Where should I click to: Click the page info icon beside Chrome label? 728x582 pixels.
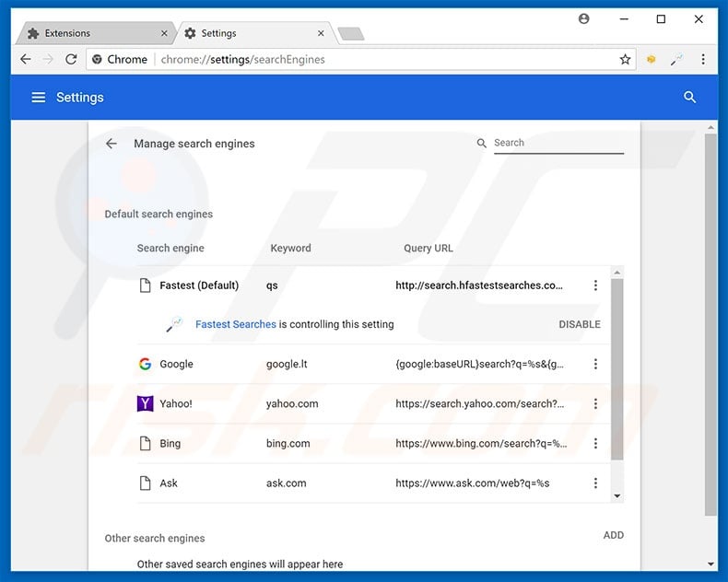[x=97, y=60]
